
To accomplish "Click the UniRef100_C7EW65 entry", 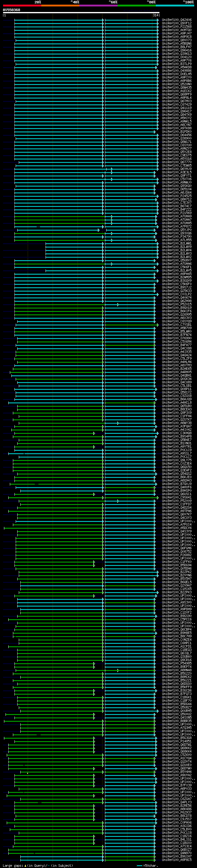I will point(177,165).
